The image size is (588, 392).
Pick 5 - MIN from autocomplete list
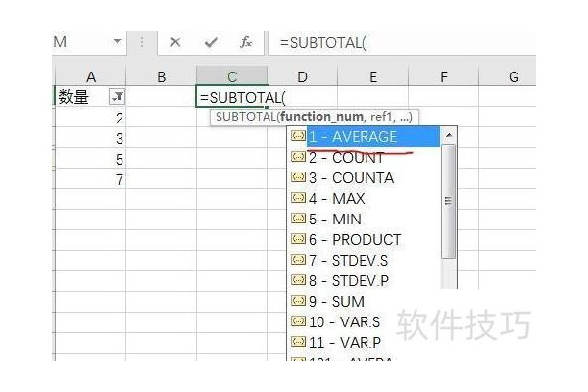[x=335, y=220]
